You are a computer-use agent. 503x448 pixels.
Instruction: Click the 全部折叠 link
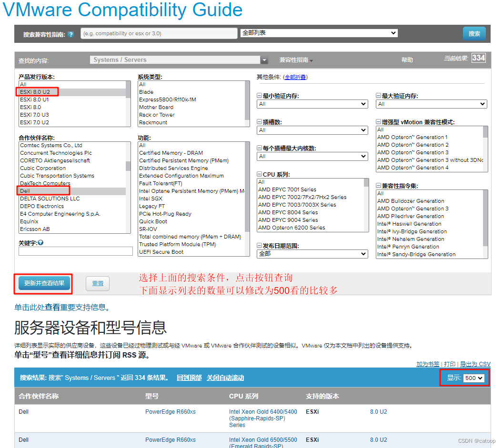[295, 77]
